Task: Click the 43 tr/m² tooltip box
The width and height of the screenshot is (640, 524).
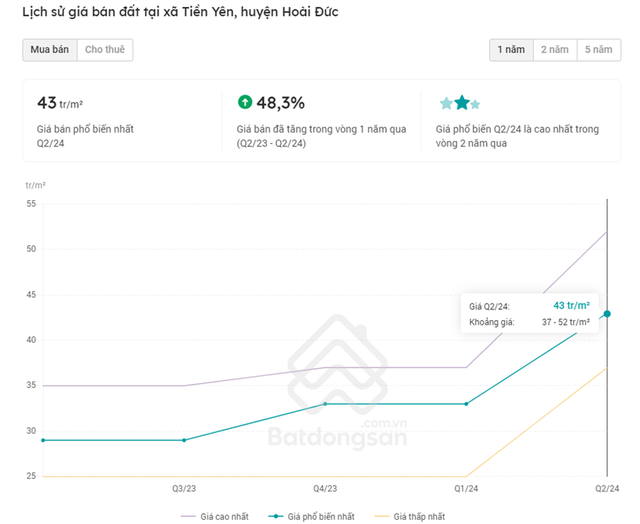Action: pos(529,313)
